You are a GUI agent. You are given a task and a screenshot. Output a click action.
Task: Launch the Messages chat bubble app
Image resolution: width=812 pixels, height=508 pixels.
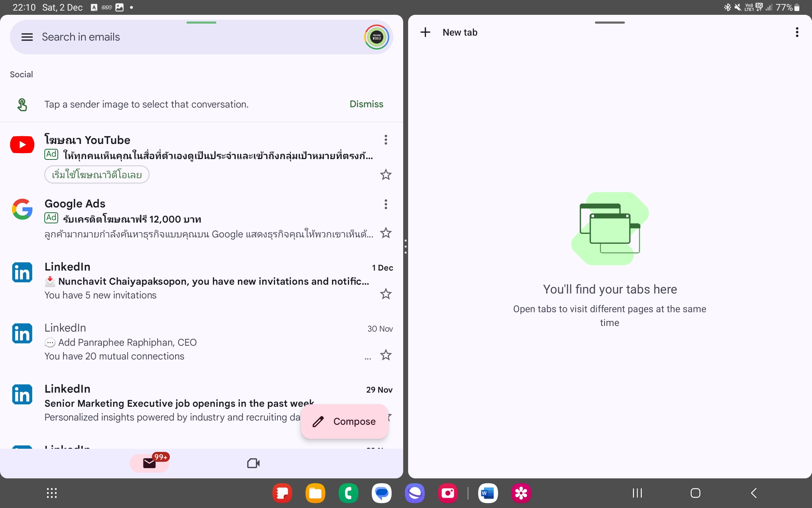point(381,493)
